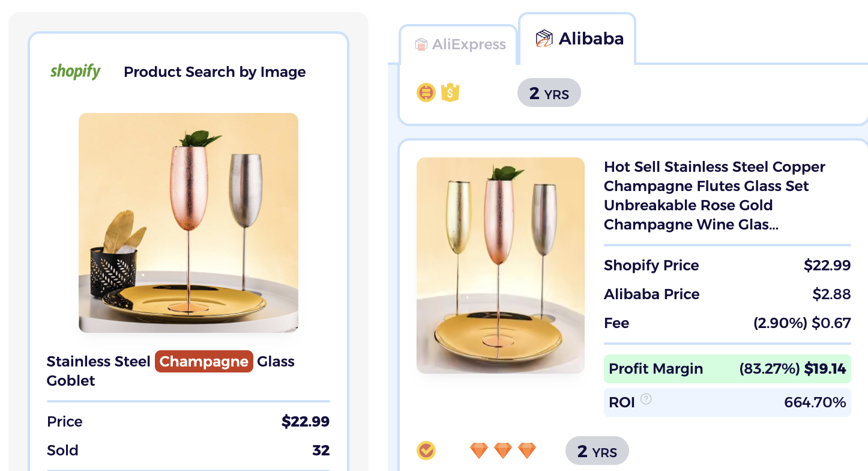This screenshot has height=471, width=868.
Task: Click the Shopify logo
Action: [x=75, y=71]
